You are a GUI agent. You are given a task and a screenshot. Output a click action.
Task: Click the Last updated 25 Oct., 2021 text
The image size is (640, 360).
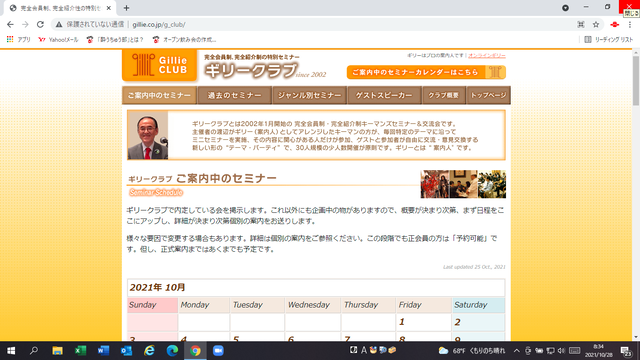(x=474, y=267)
